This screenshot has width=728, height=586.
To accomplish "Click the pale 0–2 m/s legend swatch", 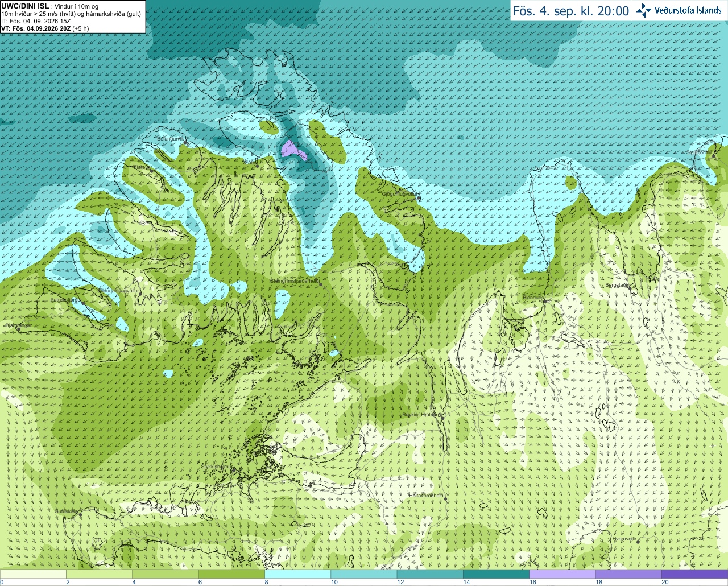I will coord(33,574).
